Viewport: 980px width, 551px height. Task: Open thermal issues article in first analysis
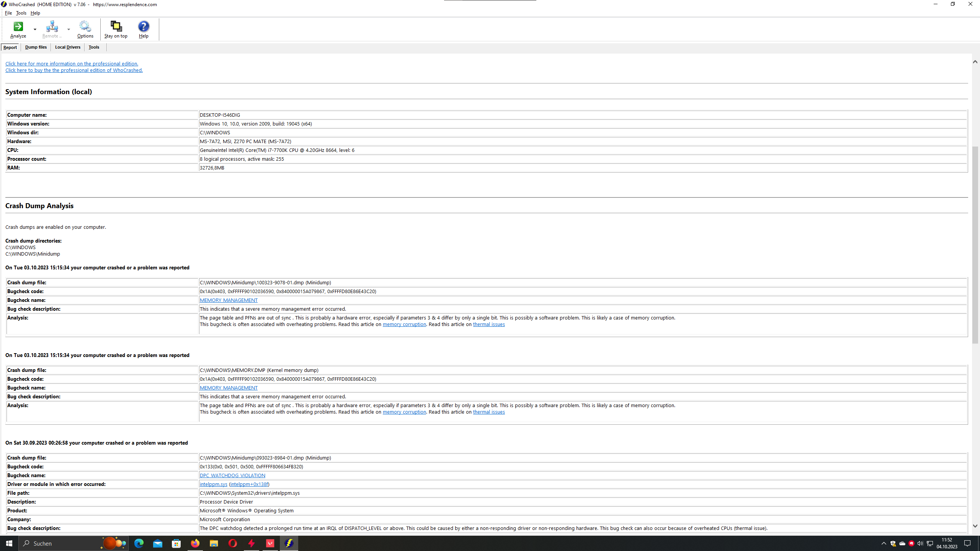click(488, 324)
